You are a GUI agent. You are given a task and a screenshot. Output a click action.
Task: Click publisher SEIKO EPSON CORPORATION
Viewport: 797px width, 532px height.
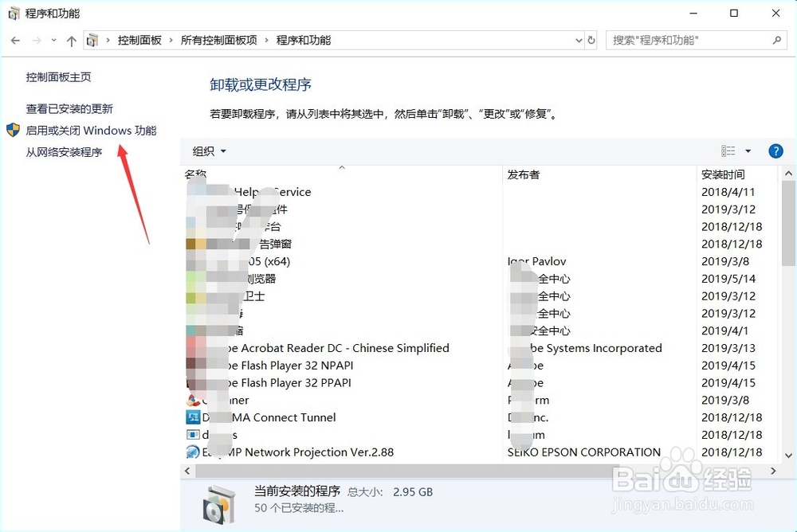click(x=583, y=452)
